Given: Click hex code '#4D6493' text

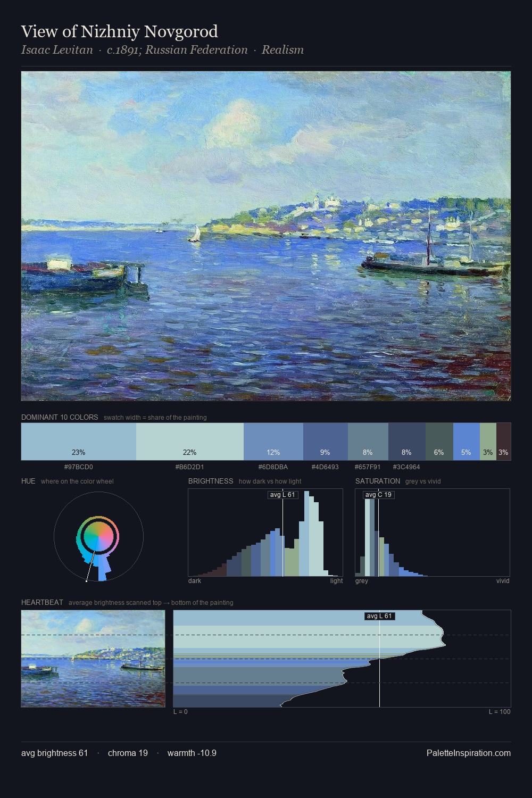Looking at the screenshot, I should [325, 467].
